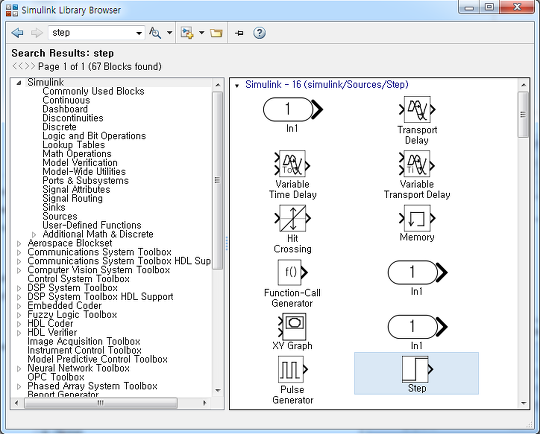Collapse the Simulink - 16 results group
Screen dimensions: 540x434
coord(237,85)
